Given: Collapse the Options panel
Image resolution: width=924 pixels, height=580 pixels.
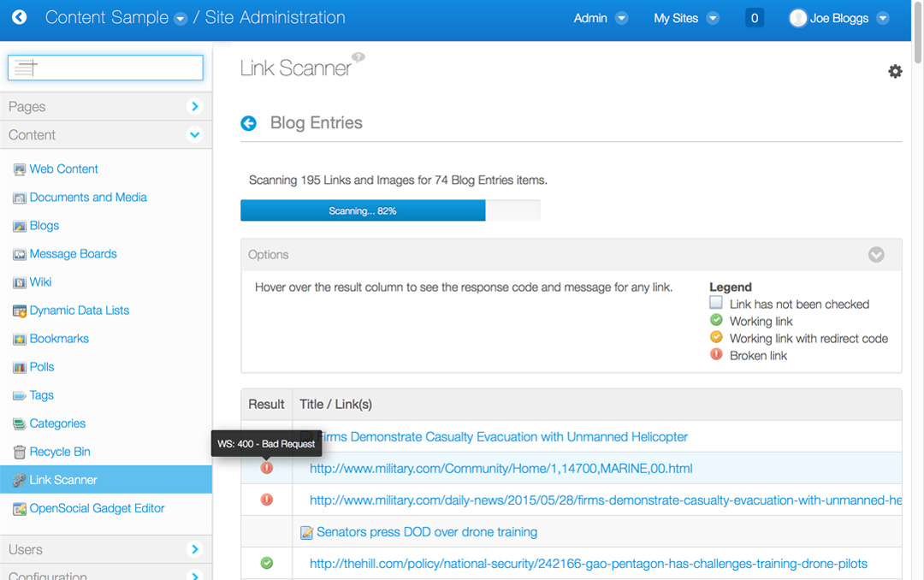Looking at the screenshot, I should click(876, 255).
